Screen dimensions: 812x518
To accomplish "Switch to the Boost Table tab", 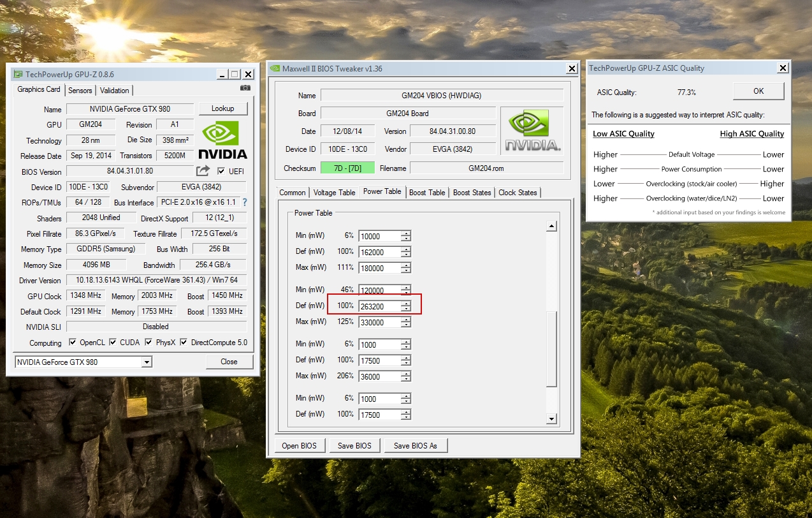I will (427, 193).
